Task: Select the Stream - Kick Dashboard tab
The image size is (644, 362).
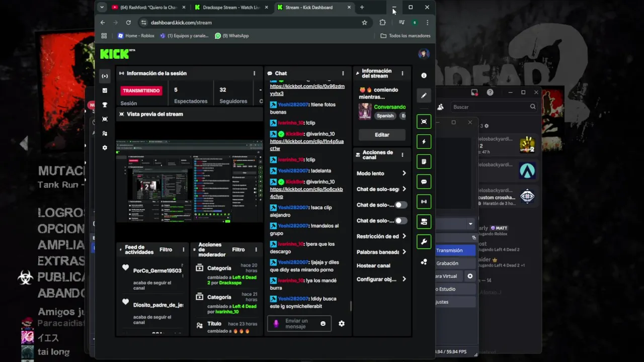Action: (313, 7)
